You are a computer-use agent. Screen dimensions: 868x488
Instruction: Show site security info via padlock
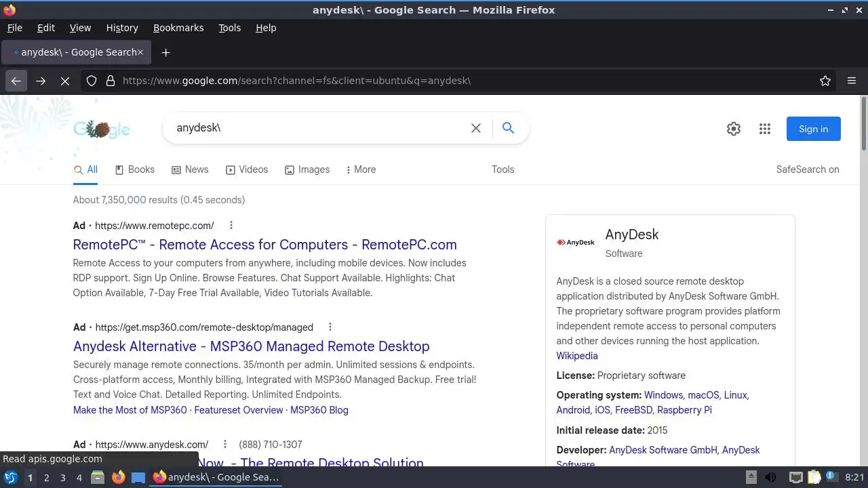(111, 81)
